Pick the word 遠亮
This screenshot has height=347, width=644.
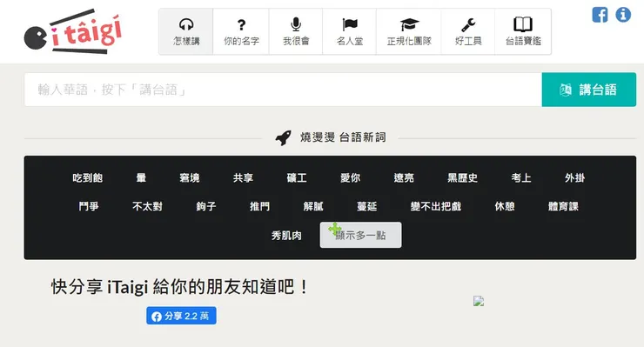pos(404,177)
